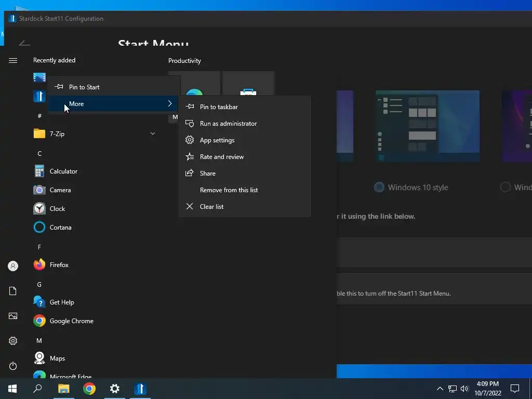Open Maps app
The width and height of the screenshot is (532, 399).
tap(95, 358)
